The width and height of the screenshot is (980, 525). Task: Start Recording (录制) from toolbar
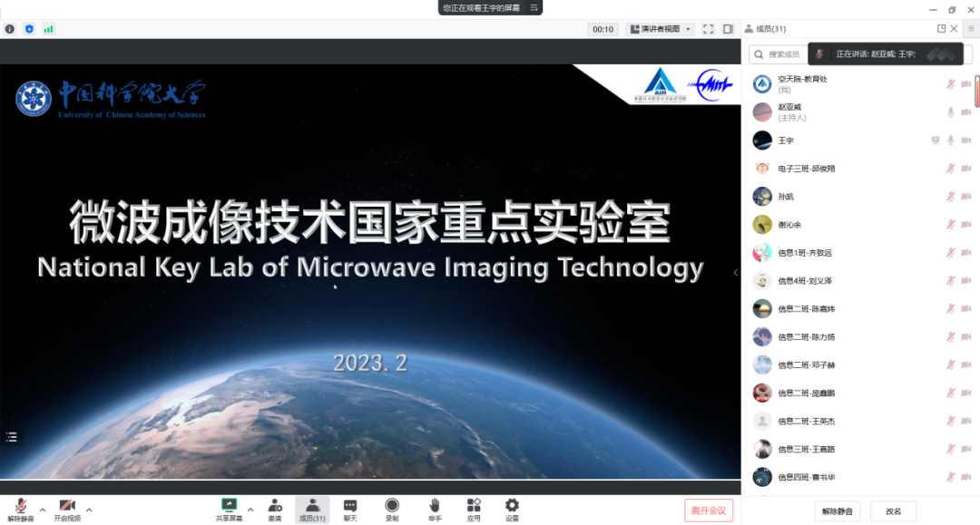[x=392, y=510]
